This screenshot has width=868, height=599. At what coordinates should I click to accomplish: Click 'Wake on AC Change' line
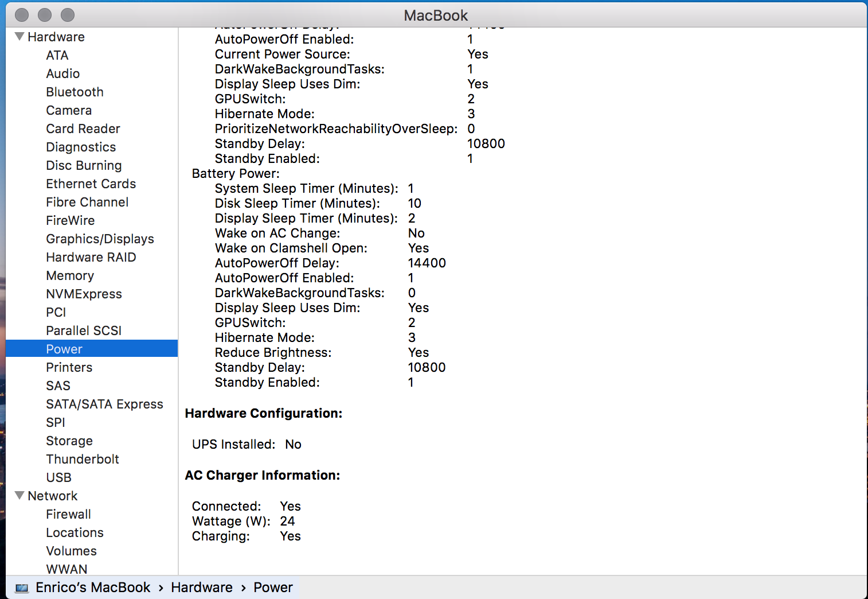320,234
